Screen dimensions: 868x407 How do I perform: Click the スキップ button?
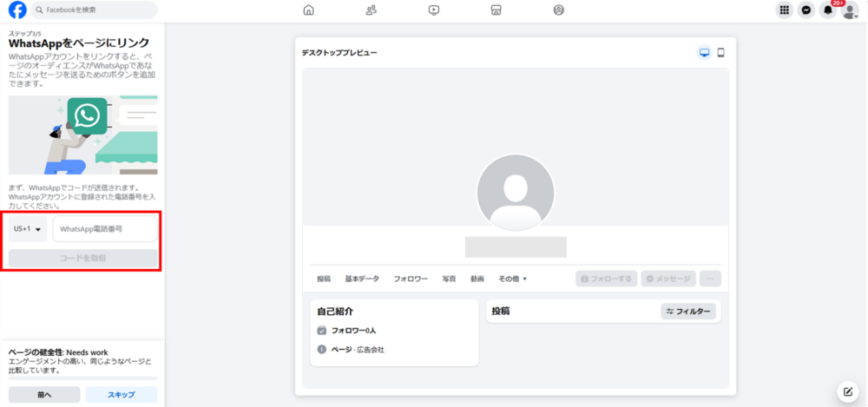tap(122, 395)
